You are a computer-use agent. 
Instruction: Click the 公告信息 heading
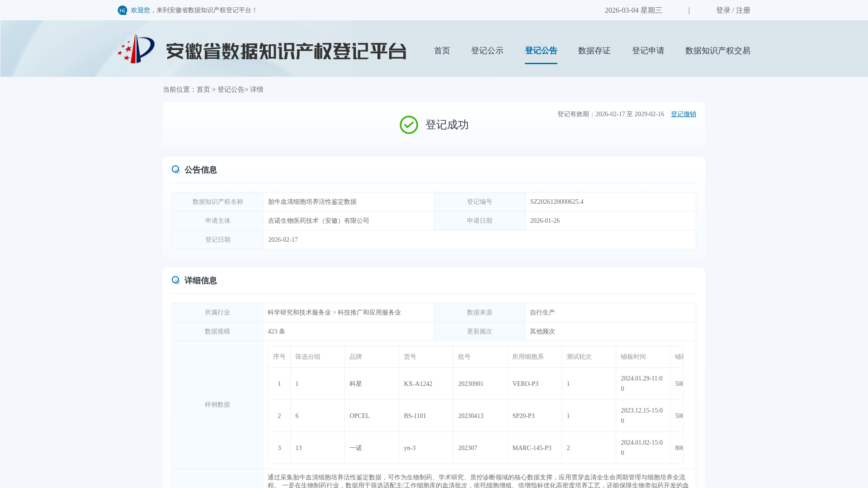coord(200,170)
